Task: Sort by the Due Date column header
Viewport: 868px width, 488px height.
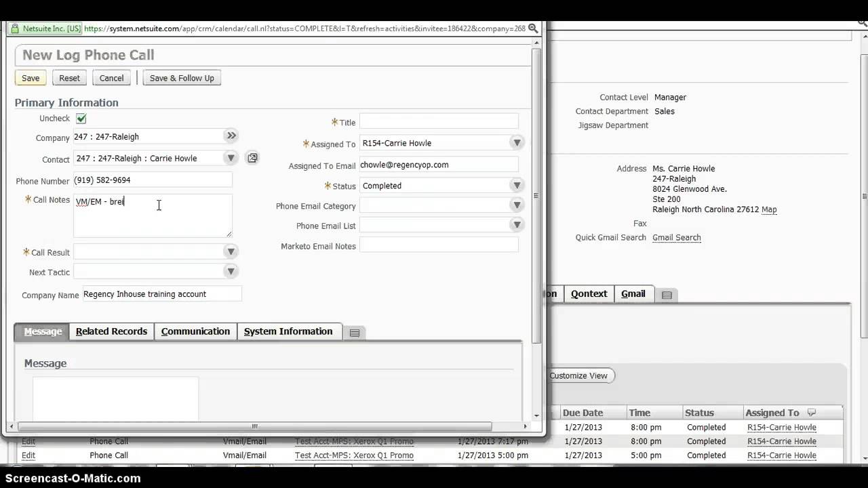Action: click(x=583, y=413)
